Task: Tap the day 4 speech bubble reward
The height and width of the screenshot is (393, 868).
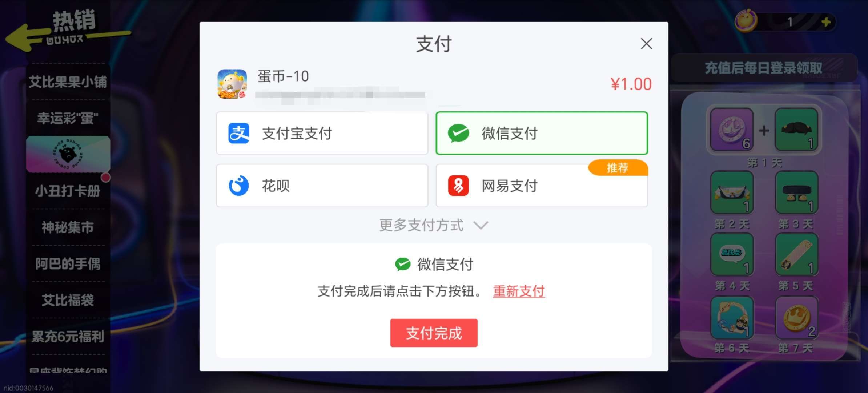Action: pos(731,255)
